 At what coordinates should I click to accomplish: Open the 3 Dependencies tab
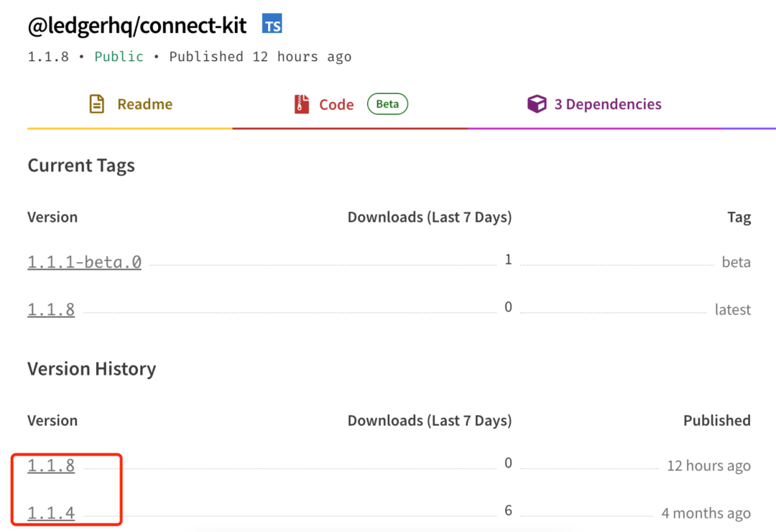pyautogui.click(x=594, y=104)
